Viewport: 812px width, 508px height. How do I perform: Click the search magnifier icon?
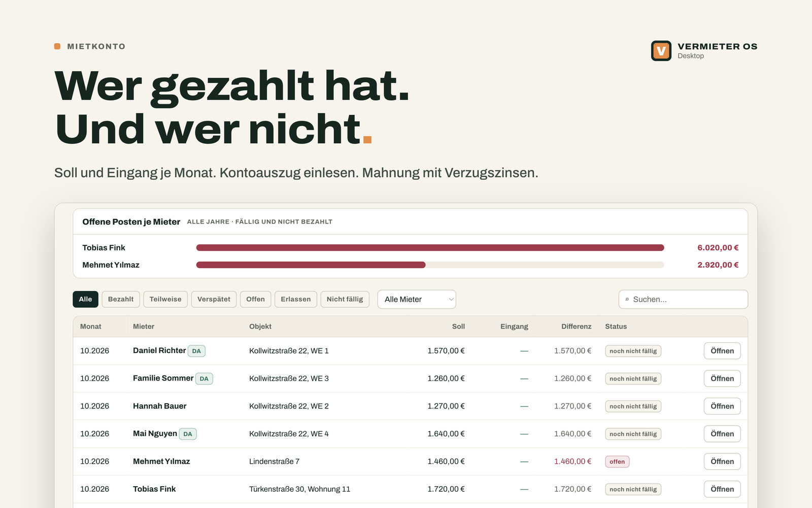(627, 300)
